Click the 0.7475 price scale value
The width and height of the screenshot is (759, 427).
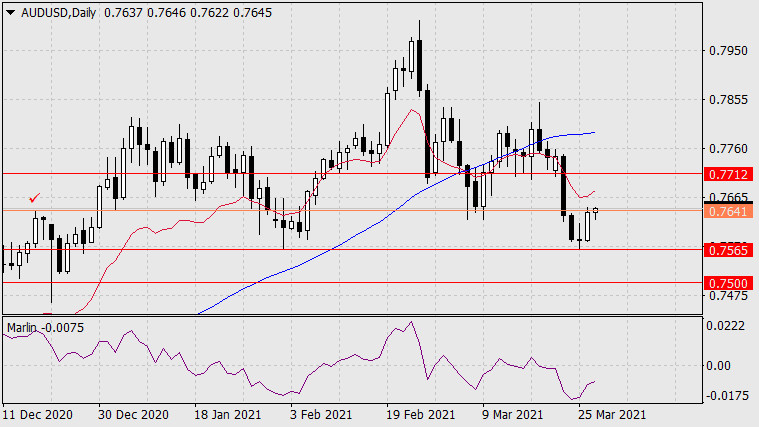(x=728, y=296)
